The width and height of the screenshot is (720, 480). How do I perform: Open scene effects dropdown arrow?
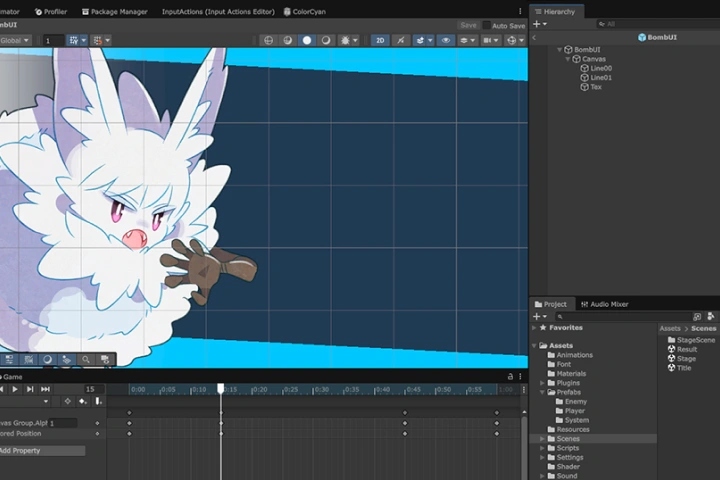pos(430,40)
